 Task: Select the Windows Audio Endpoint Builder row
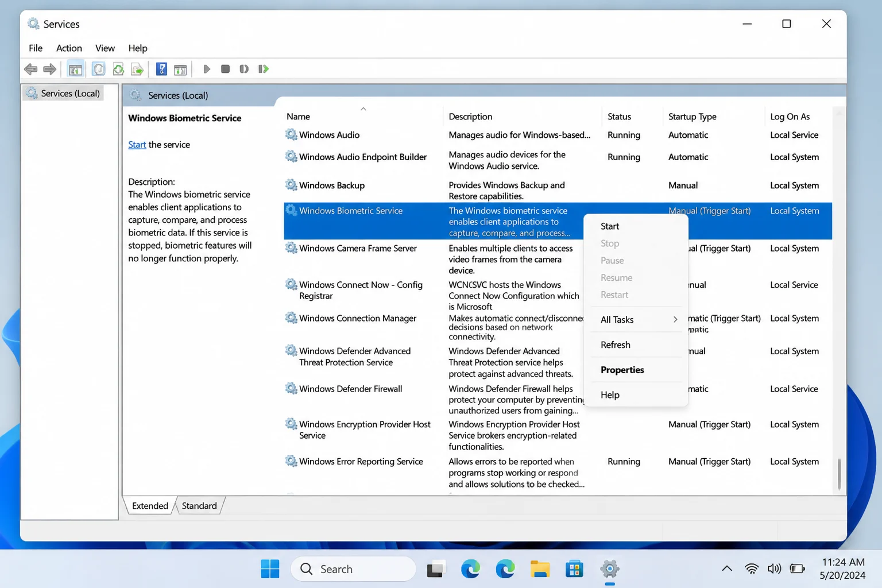point(558,160)
